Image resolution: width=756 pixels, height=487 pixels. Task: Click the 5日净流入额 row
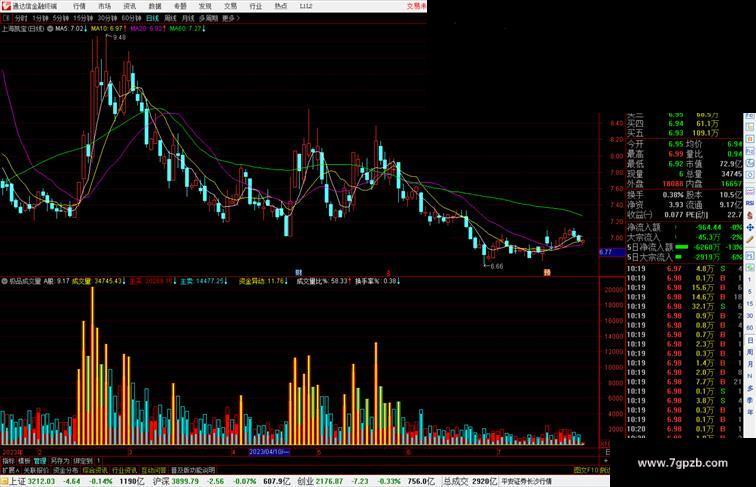click(x=684, y=247)
